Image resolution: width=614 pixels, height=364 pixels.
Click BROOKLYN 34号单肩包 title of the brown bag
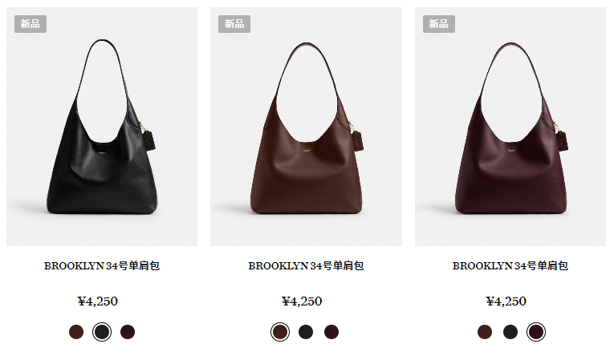(307, 266)
